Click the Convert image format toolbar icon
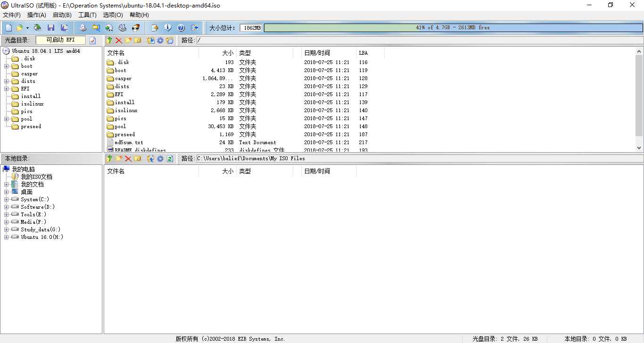The height and width of the screenshot is (343, 644). click(x=109, y=28)
